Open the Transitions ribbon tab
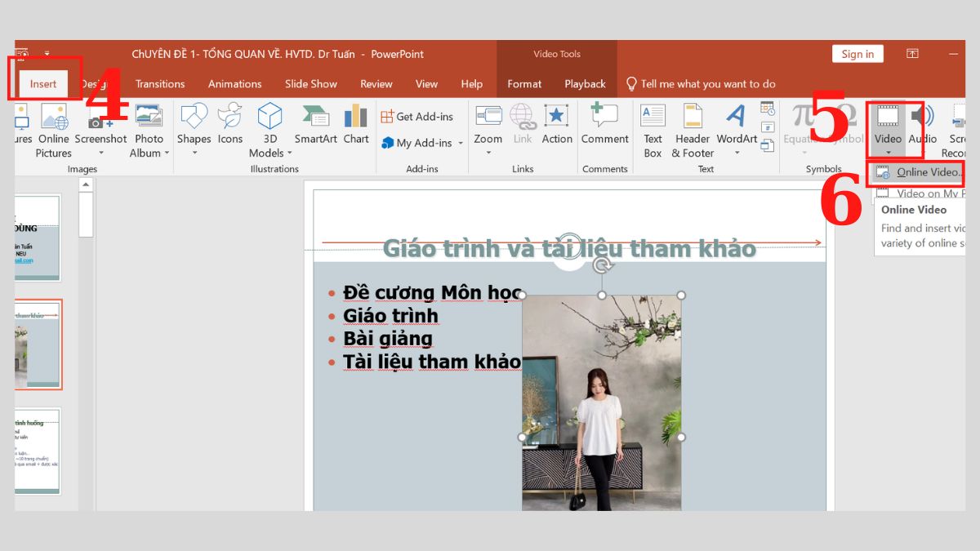Screen dimensions: 980x551 tap(159, 83)
